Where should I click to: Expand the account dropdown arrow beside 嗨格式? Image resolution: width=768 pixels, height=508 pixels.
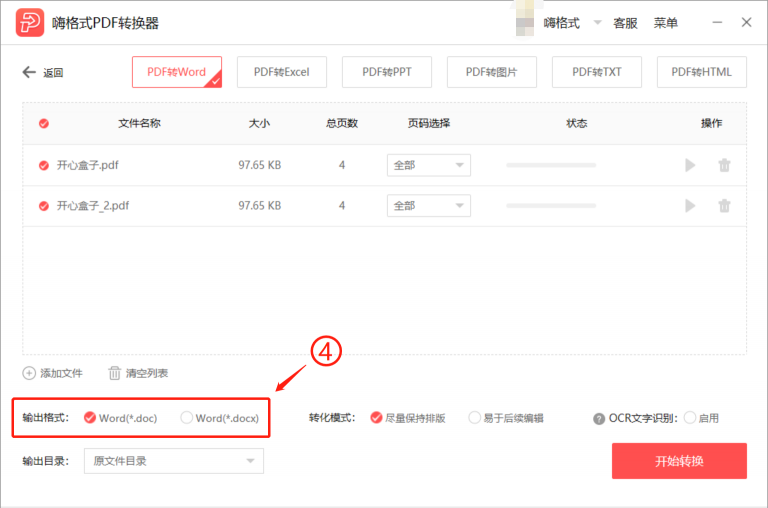(x=597, y=23)
